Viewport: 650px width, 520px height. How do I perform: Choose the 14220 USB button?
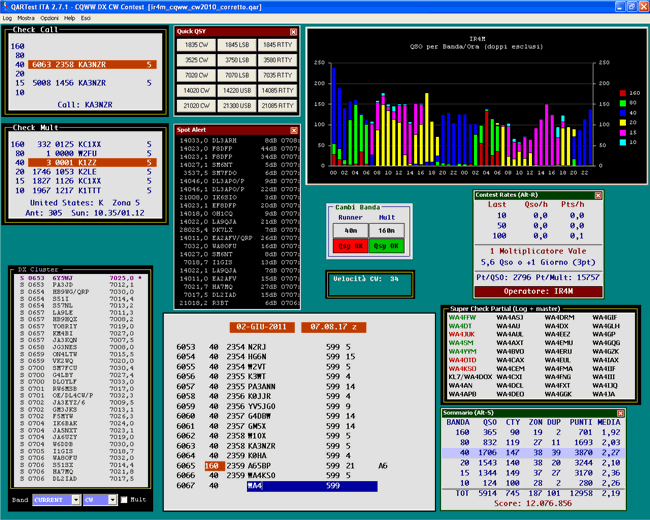pyautogui.click(x=237, y=90)
